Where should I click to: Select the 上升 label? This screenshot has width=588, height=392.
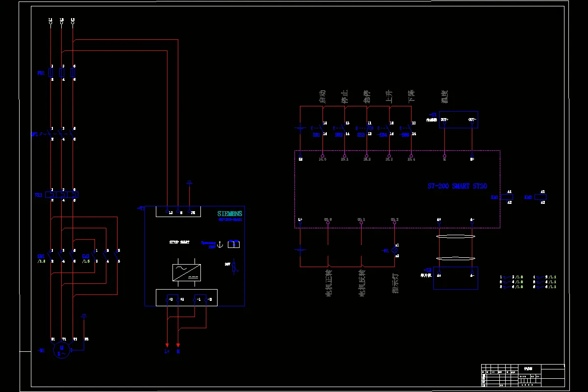pos(389,96)
